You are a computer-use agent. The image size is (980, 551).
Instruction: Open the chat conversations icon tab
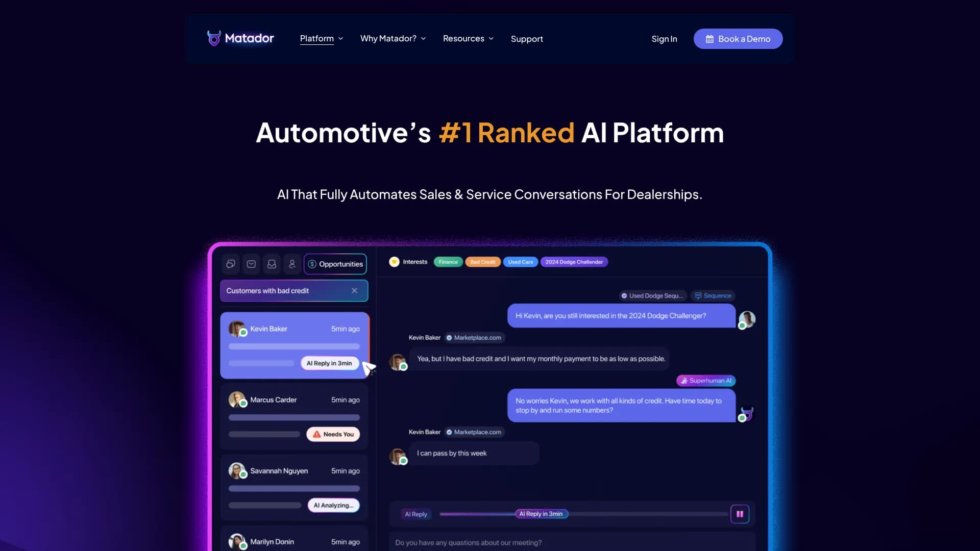pos(231,264)
